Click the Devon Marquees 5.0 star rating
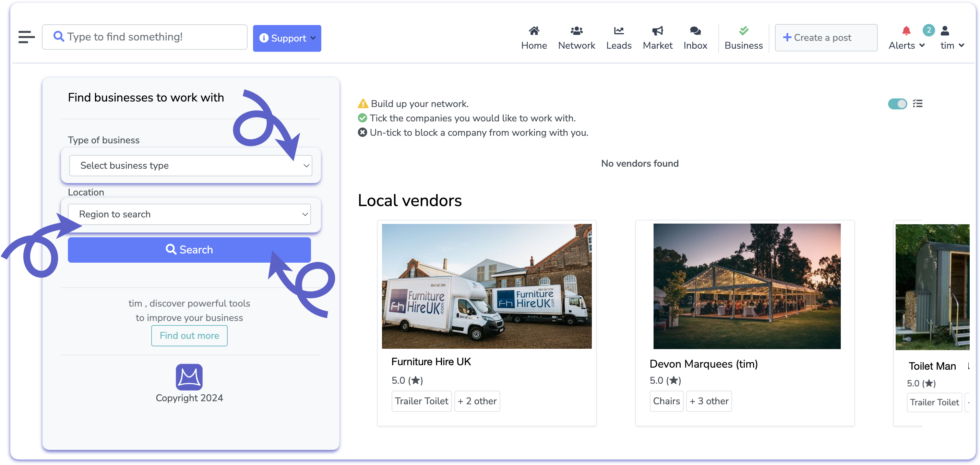Screen dimensions: 980x465 665,380
